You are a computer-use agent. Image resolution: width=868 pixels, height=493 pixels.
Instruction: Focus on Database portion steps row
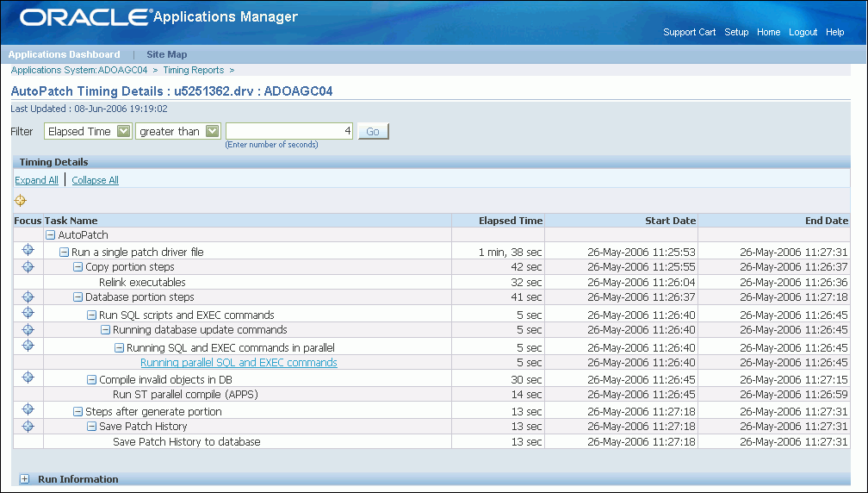click(x=28, y=296)
